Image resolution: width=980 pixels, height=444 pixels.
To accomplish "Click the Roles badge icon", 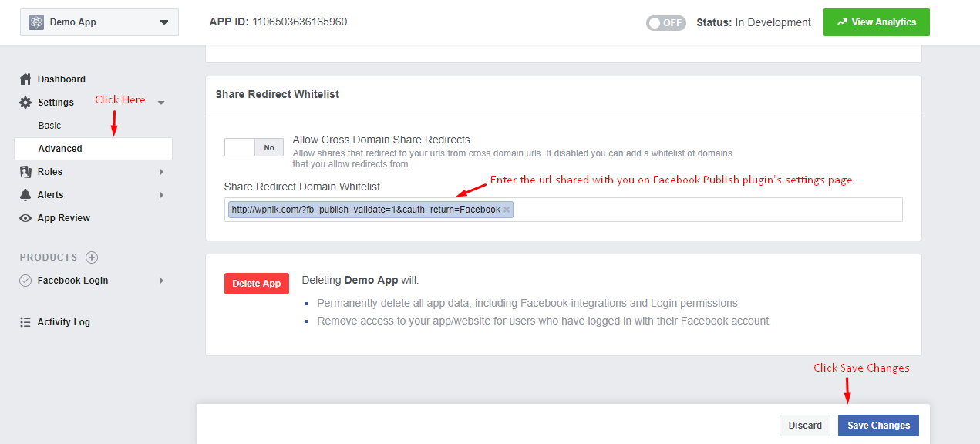I will 25,172.
